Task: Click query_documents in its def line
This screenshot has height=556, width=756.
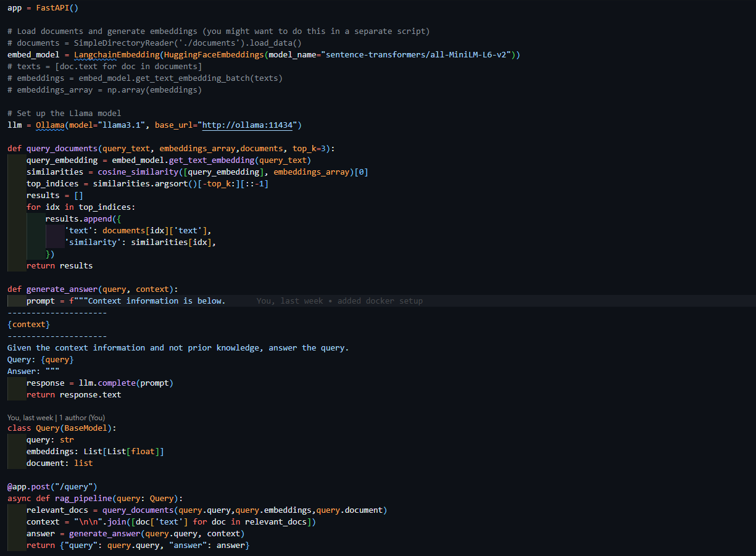Action: (62, 149)
